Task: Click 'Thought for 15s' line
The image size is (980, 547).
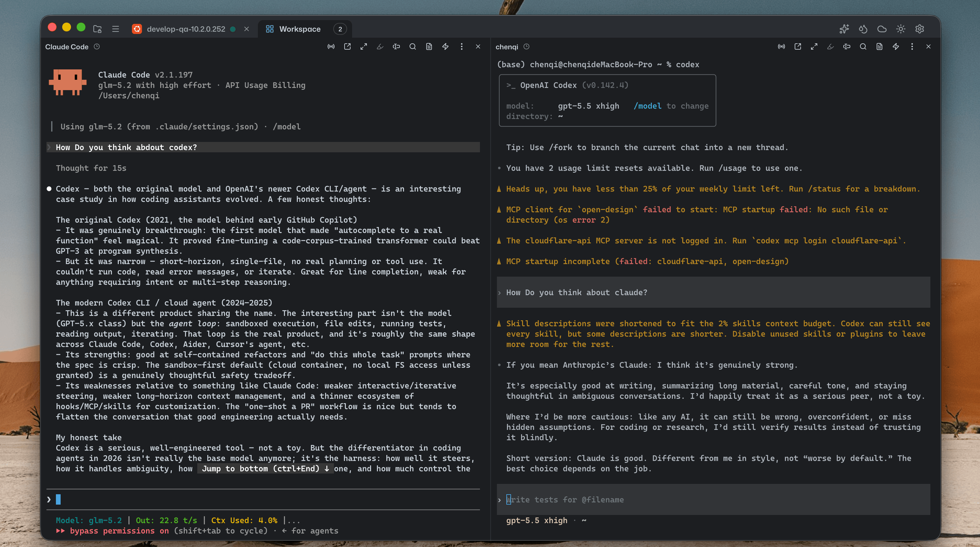Action: click(91, 168)
